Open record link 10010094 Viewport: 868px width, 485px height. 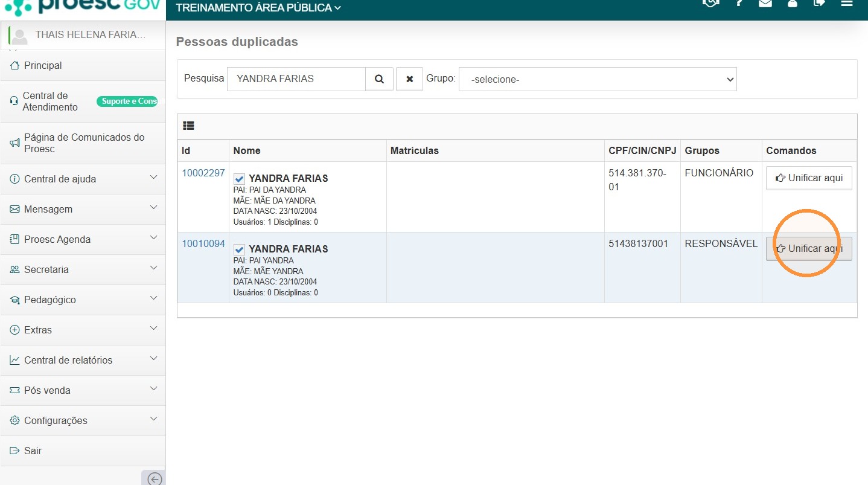coord(203,244)
